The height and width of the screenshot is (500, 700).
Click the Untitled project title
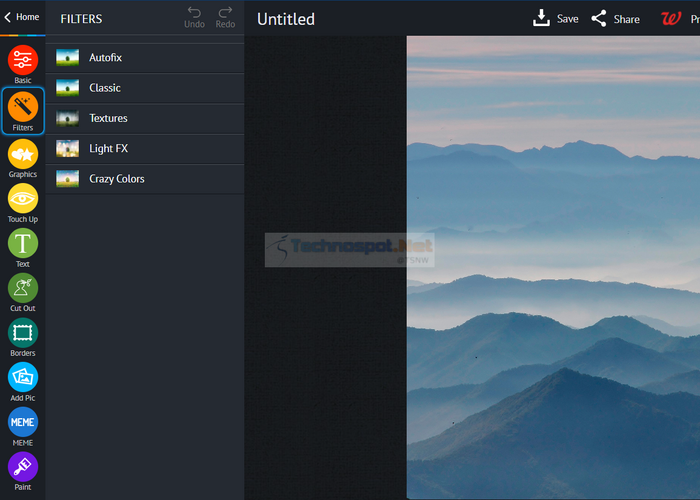click(286, 19)
